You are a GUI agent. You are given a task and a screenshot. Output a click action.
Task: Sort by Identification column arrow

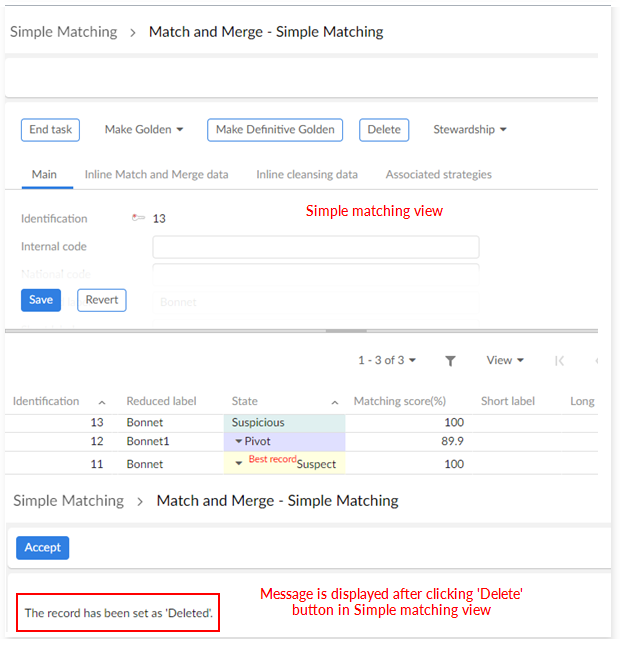102,402
